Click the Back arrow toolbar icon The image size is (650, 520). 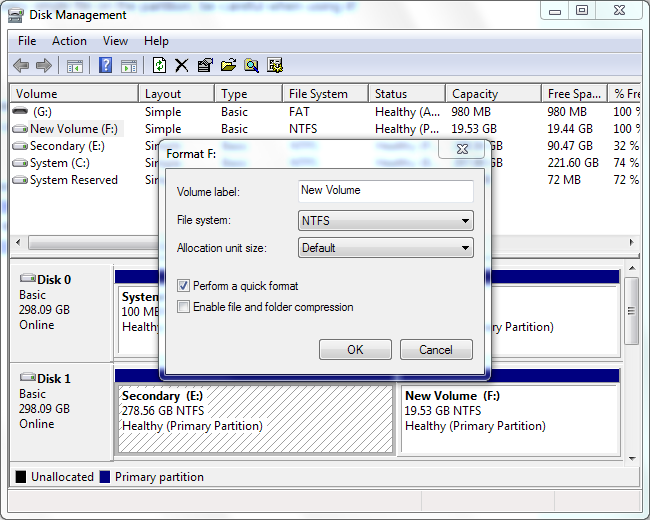21,66
